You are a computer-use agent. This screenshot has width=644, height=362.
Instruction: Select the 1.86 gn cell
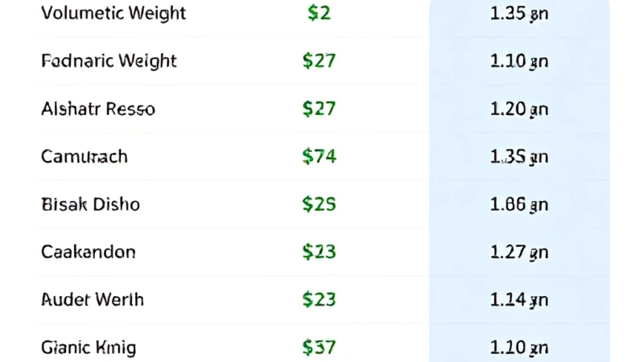(x=519, y=205)
